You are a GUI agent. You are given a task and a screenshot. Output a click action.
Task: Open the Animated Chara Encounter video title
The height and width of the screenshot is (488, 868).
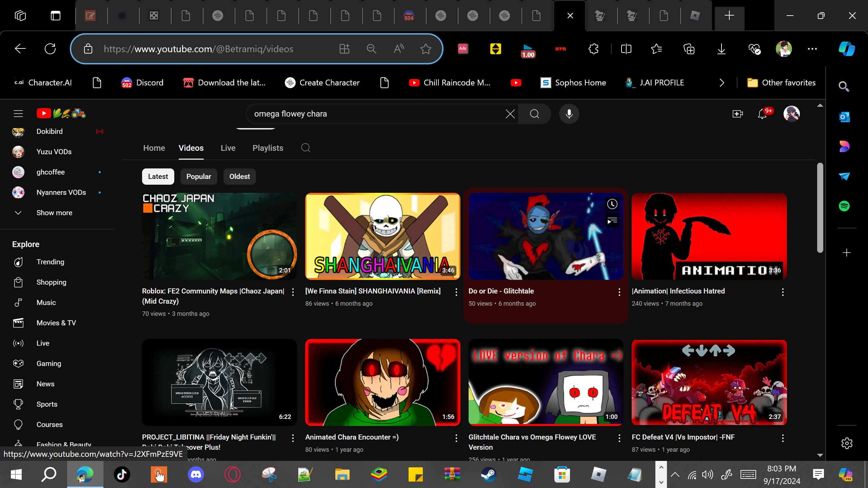352,437
